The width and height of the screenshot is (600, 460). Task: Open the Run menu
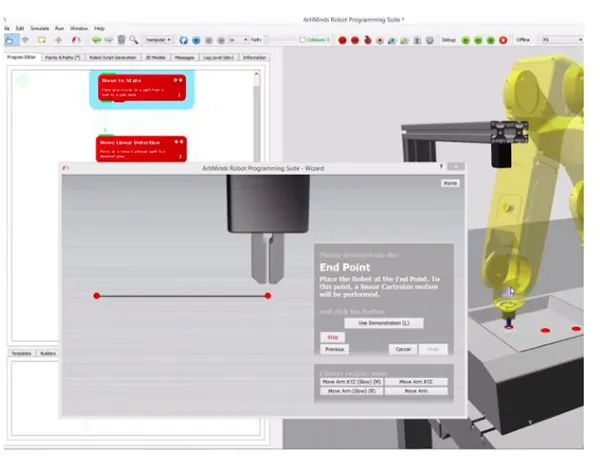coord(60,28)
